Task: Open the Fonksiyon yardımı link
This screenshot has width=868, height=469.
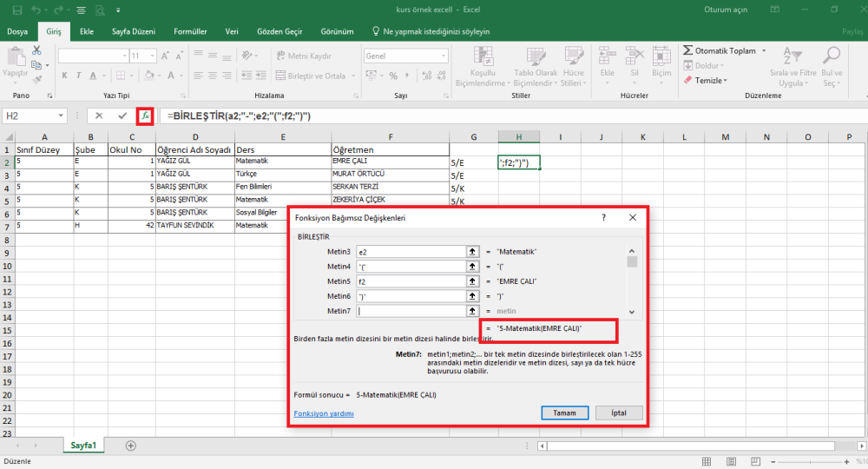Action: tap(324, 413)
